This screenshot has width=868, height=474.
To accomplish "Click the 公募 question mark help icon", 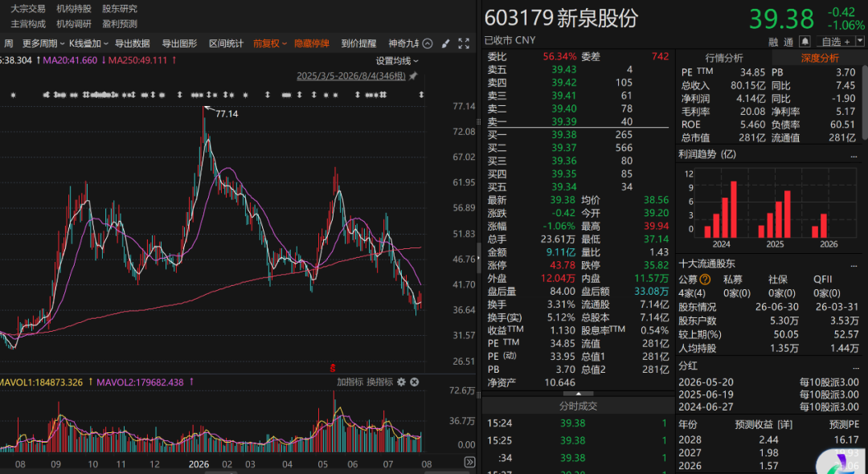I will 705,280.
